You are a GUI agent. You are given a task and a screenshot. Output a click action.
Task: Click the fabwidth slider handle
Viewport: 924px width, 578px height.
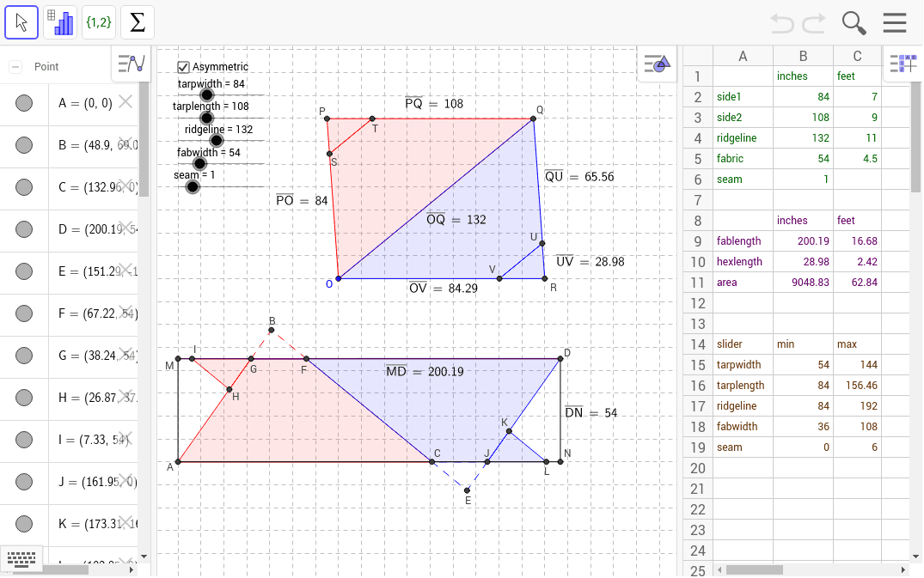(x=199, y=164)
